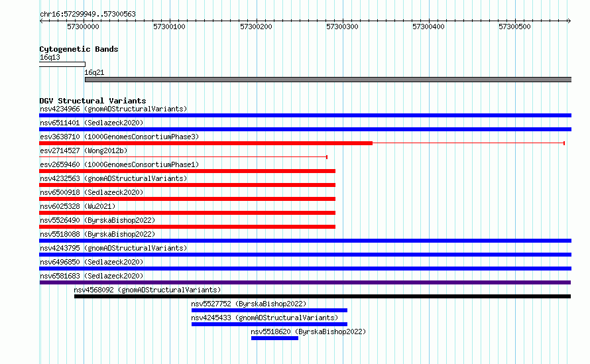Select the thick red bar of esv3638710
The width and height of the screenshot is (590, 364).
pyautogui.click(x=206, y=143)
